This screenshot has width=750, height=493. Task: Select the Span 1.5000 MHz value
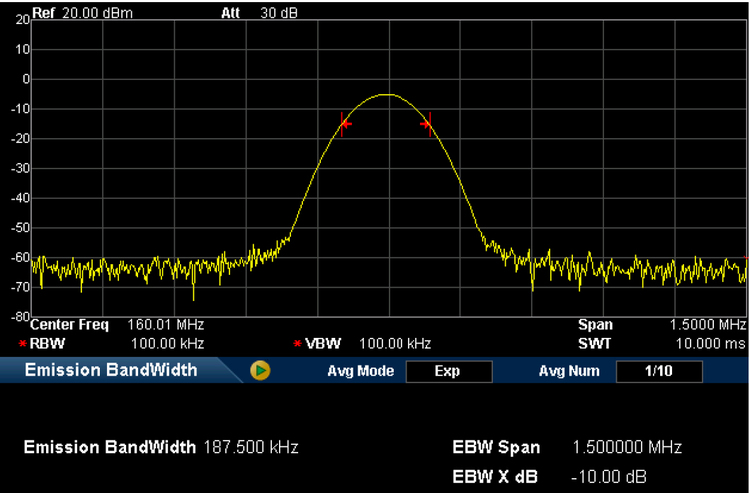[x=706, y=325]
